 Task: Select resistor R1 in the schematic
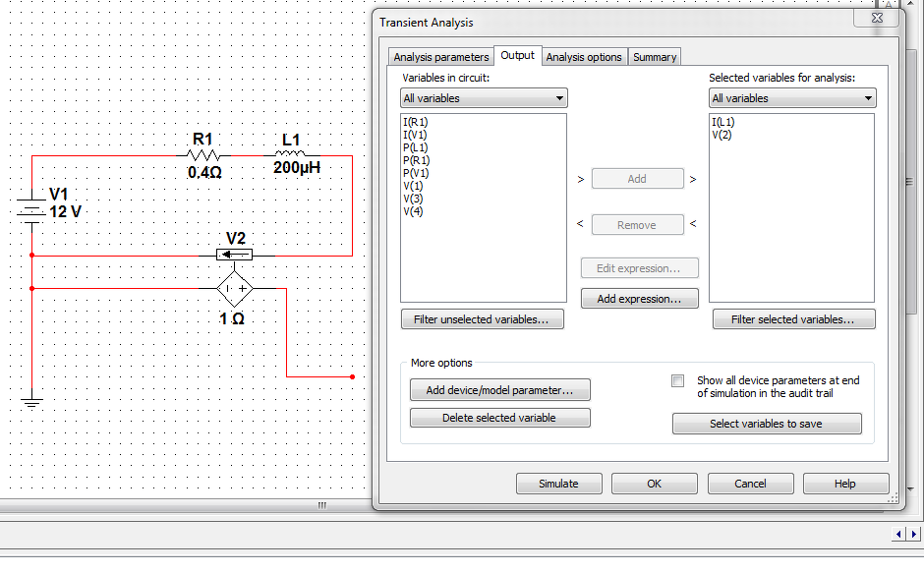click(x=203, y=155)
